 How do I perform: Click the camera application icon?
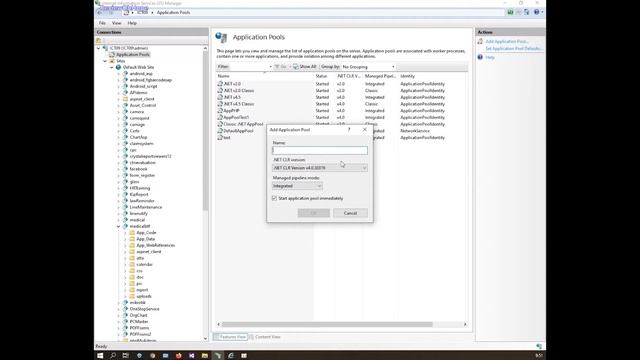[x=125, y=112]
